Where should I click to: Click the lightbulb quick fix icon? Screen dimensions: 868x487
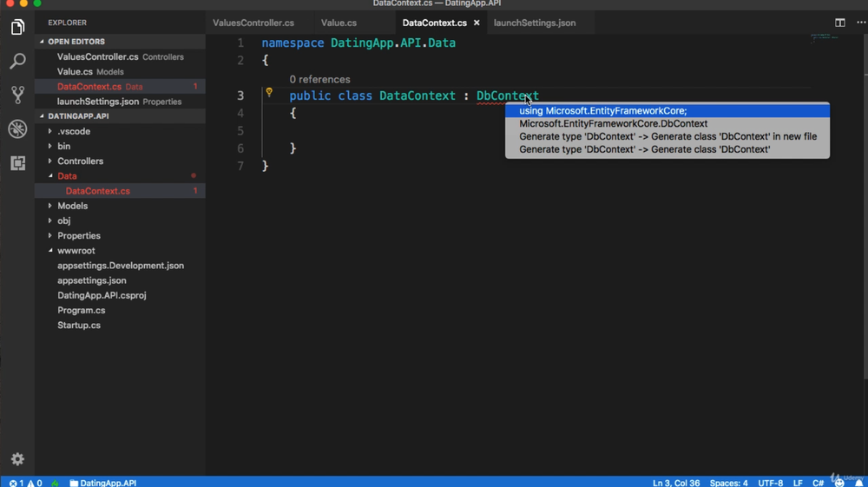click(269, 92)
